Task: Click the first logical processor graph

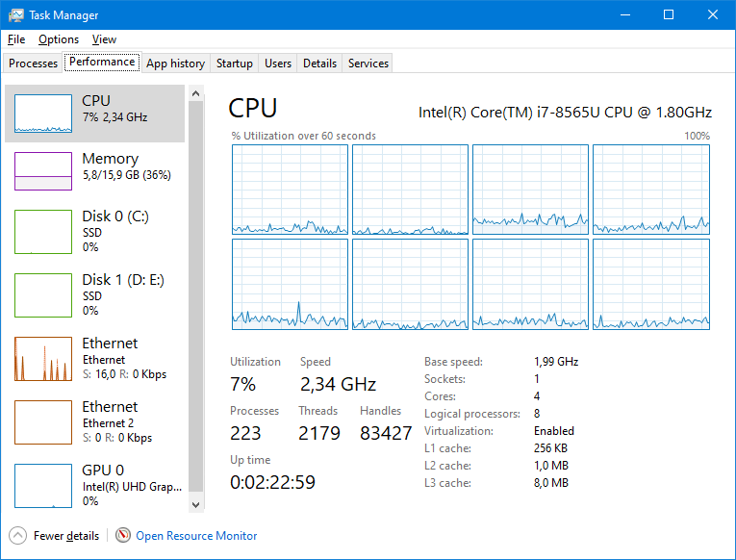Action: (290, 190)
